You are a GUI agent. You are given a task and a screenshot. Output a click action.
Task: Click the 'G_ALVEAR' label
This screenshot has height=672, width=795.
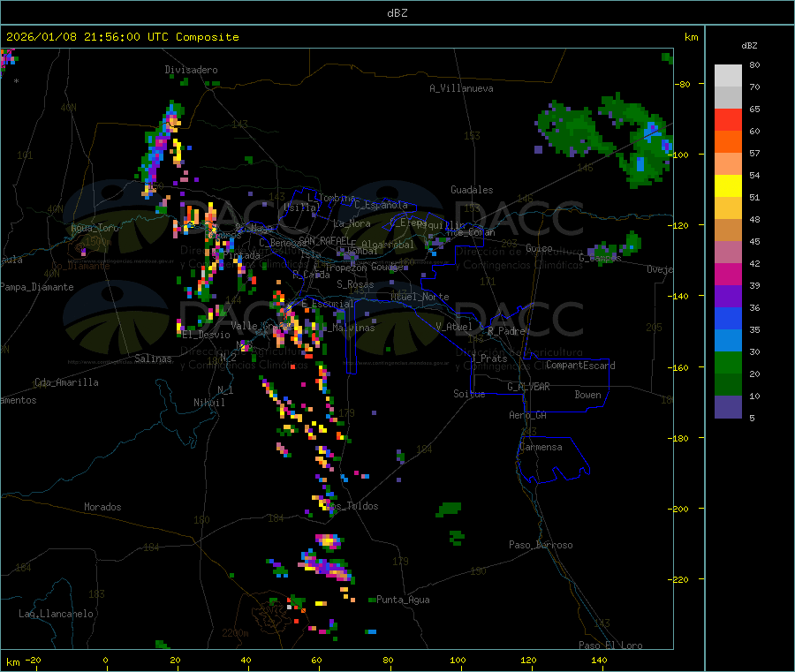528,387
